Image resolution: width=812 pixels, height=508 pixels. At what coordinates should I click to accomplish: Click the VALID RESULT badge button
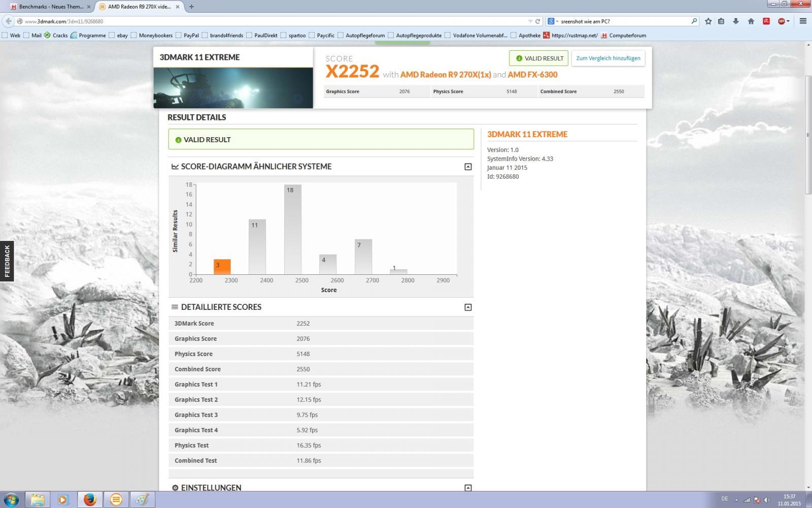point(539,58)
